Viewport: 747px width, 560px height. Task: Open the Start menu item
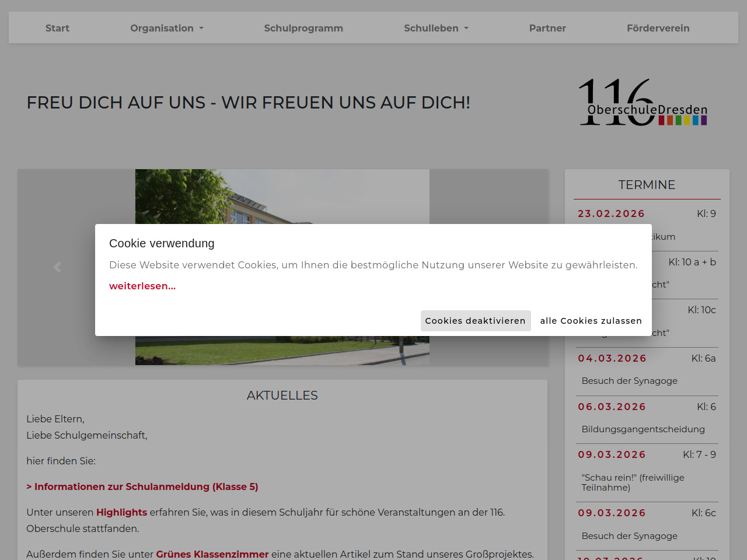(x=57, y=28)
